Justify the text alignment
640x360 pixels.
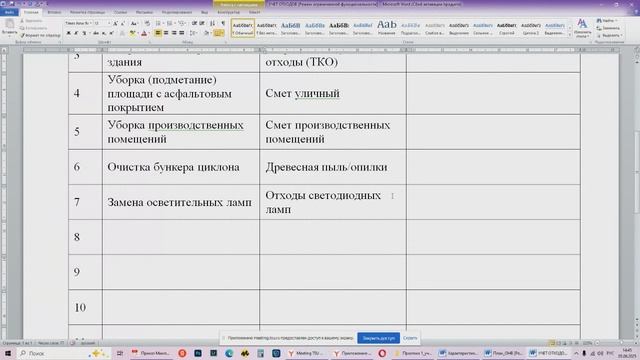pos(182,33)
